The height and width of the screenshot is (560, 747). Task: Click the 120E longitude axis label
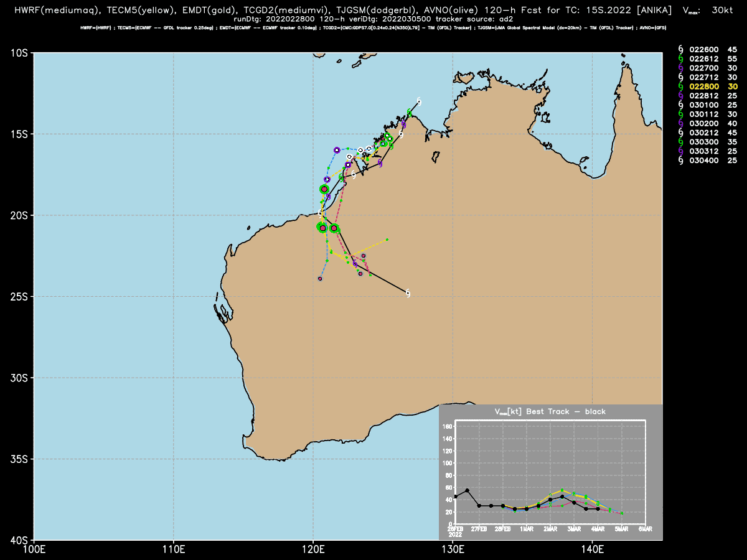point(312,549)
